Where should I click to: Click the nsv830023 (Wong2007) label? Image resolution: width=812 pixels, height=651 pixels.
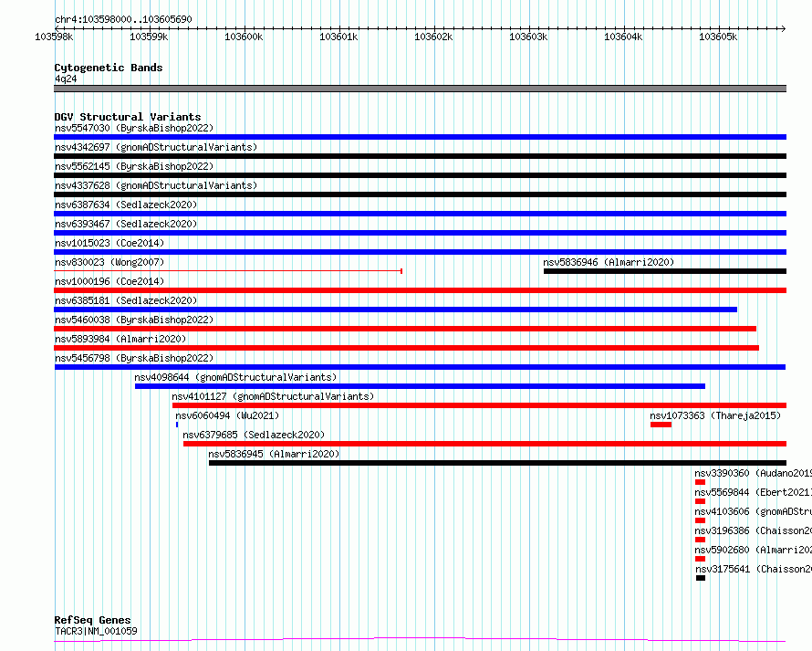coord(109,262)
